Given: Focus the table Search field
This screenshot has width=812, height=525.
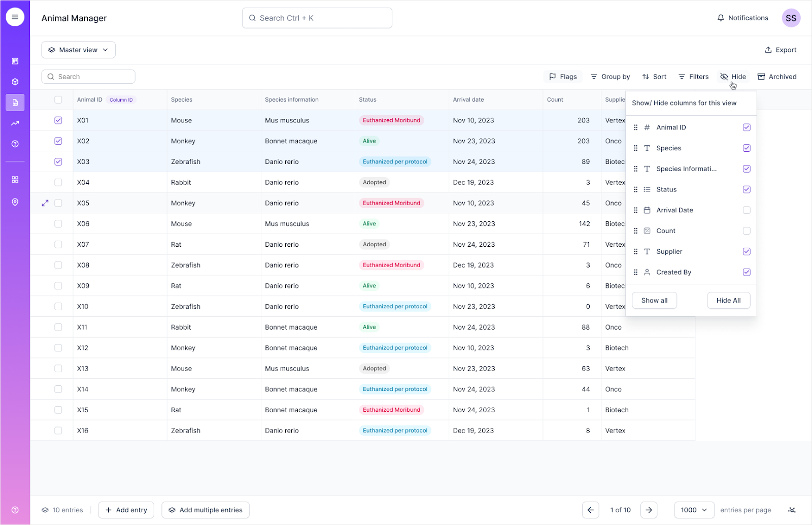Looking at the screenshot, I should click(88, 77).
